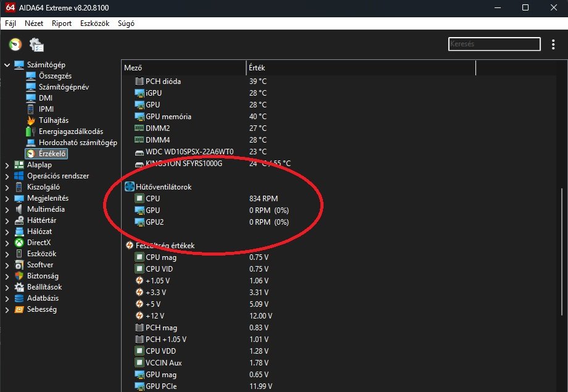Click the vertical scrollbar of sensor list

tap(562, 247)
